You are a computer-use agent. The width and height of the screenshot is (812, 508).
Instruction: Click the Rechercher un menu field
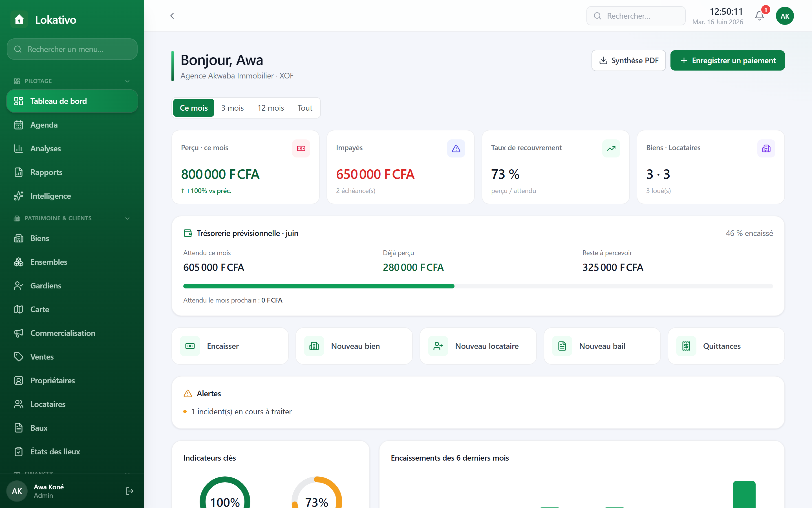tap(72, 49)
